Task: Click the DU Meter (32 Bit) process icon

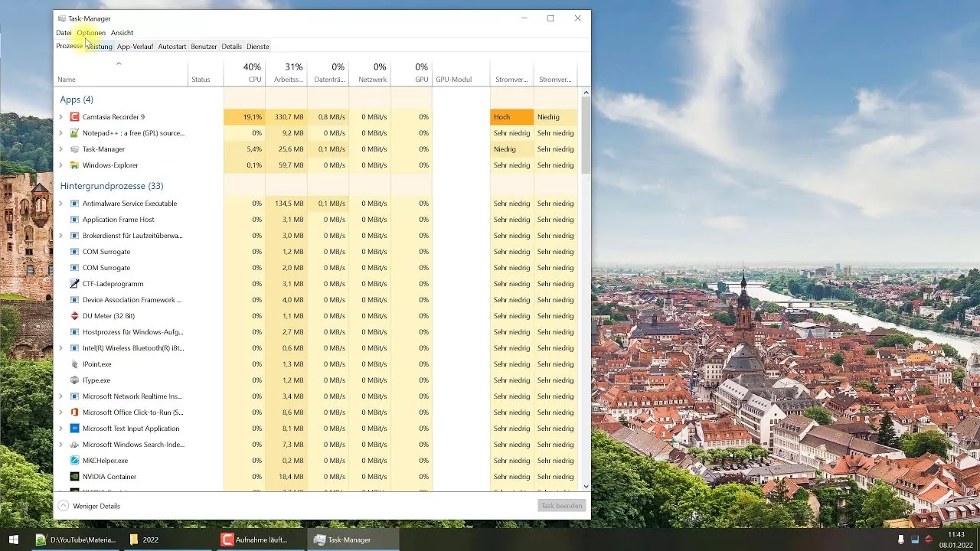Action: 74,315
